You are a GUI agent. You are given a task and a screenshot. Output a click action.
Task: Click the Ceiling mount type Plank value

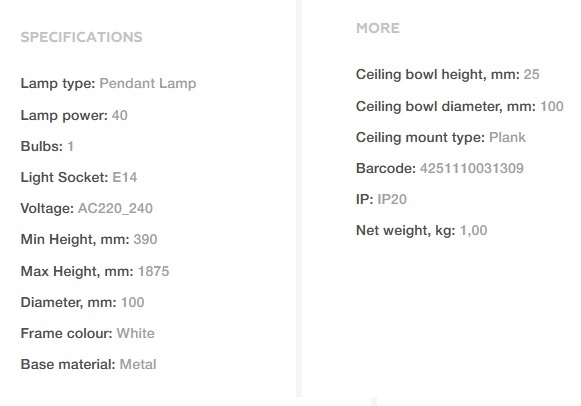[507, 137]
